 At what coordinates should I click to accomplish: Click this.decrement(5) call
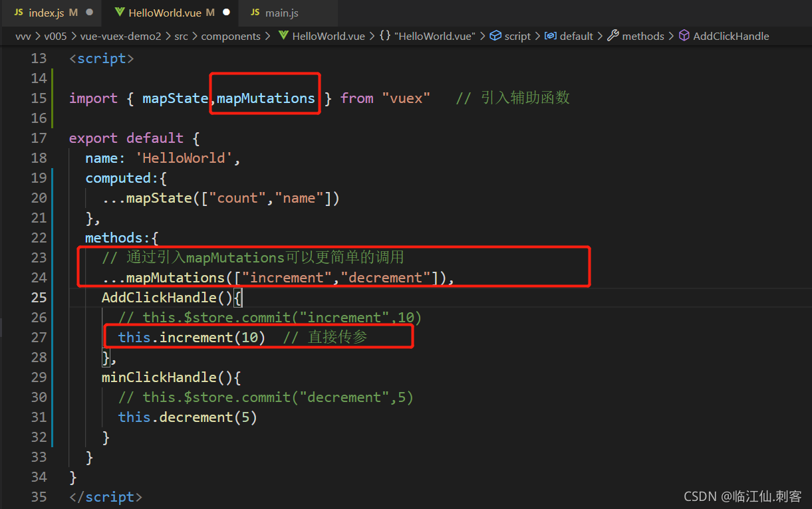[188, 417]
